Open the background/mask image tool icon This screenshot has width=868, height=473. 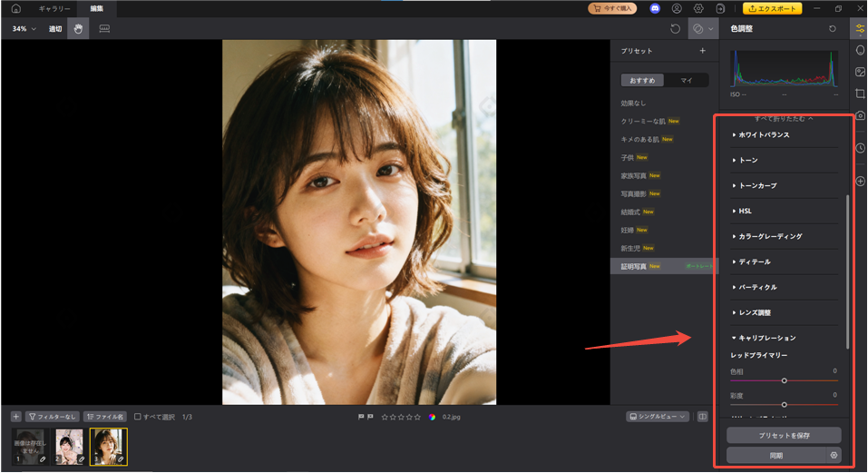860,72
